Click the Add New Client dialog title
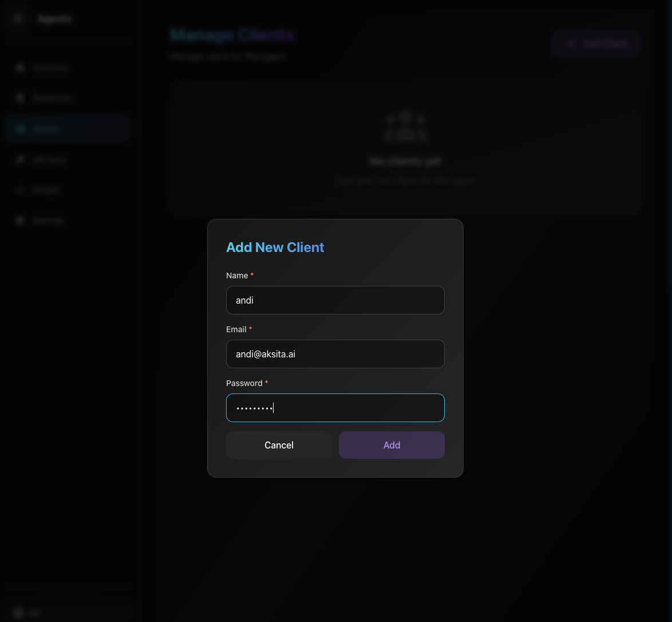This screenshot has width=672, height=622. [275, 247]
